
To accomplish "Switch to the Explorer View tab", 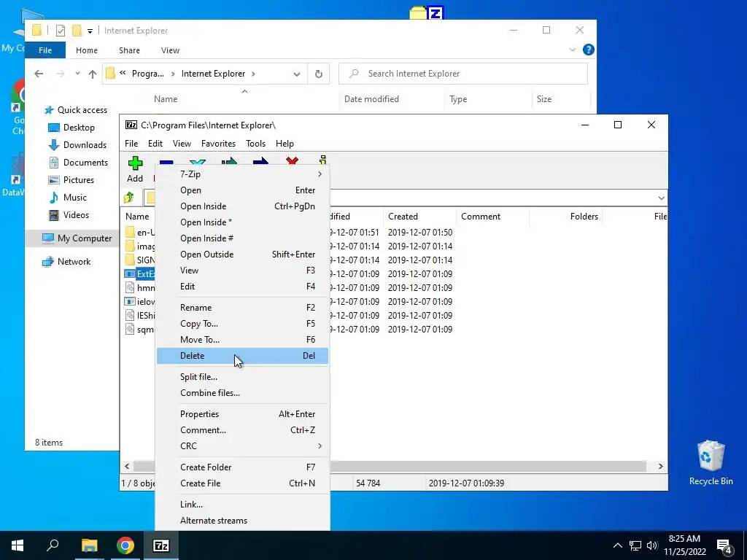I will coord(170,50).
